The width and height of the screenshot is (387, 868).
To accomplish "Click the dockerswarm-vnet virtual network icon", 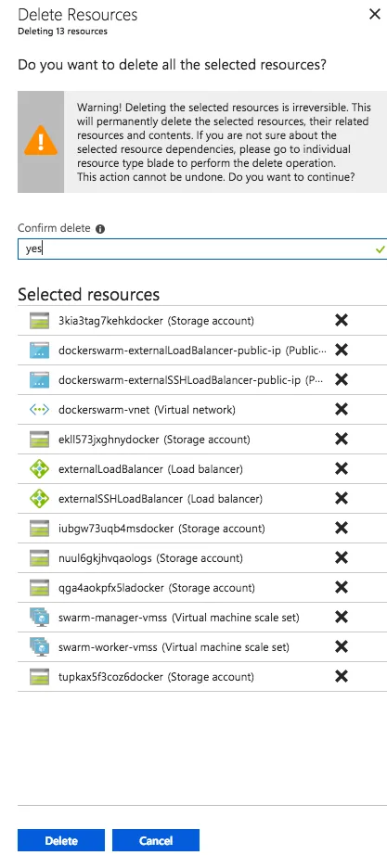I will click(x=39, y=410).
